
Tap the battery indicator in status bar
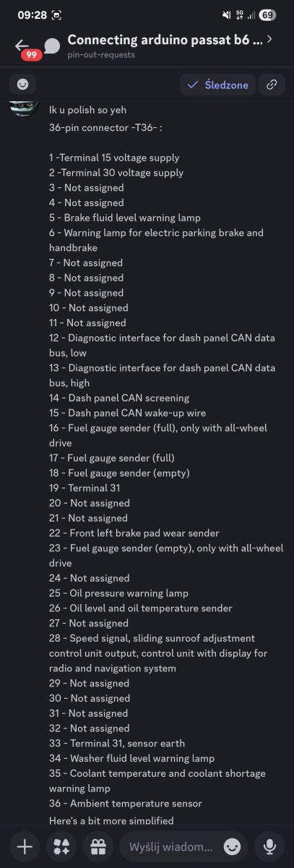267,14
